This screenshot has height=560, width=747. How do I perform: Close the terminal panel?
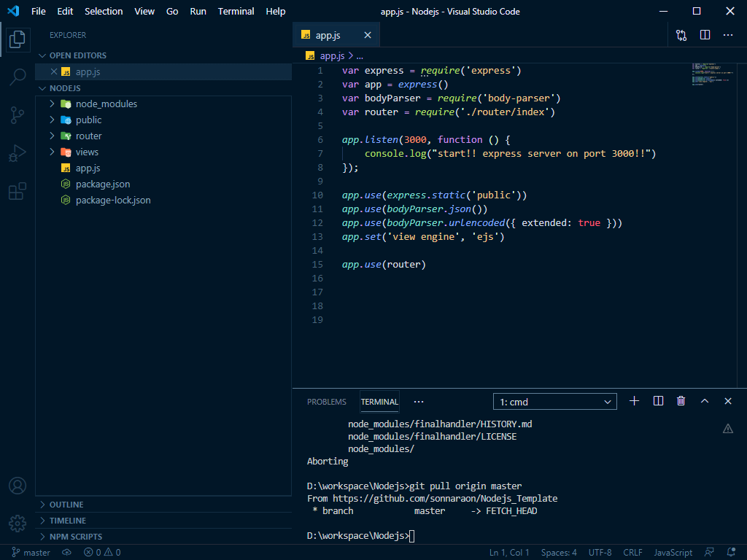coord(728,402)
